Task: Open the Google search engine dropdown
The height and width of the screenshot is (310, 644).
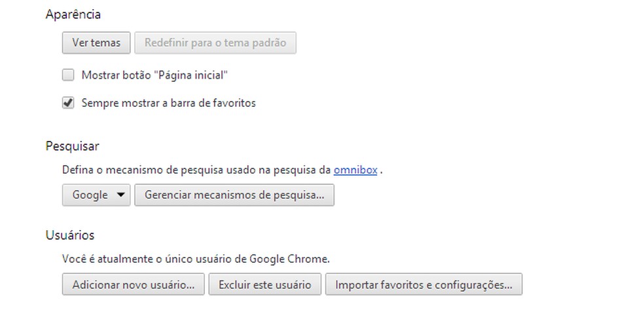Action: [96, 195]
